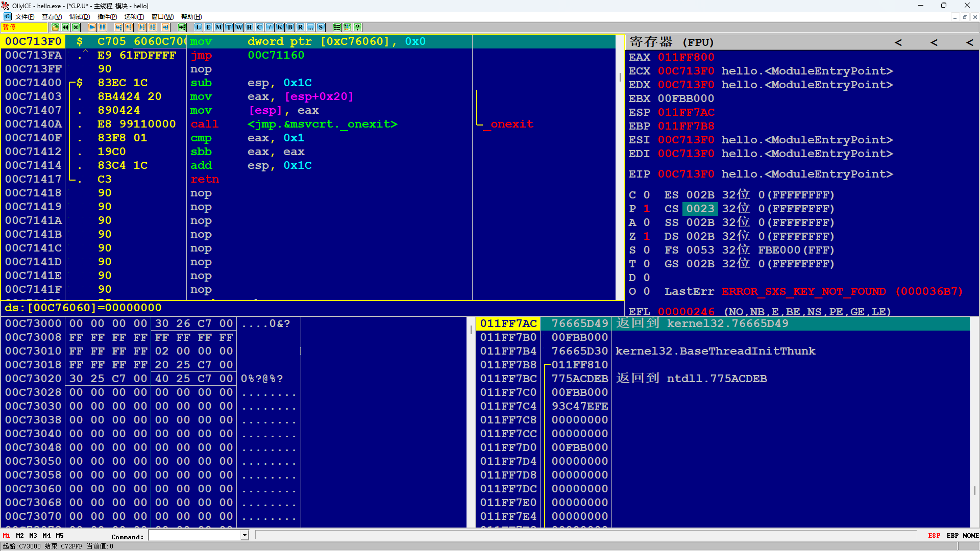The image size is (980, 551).
Task: Click the Step into toolbar icon
Action: click(118, 27)
